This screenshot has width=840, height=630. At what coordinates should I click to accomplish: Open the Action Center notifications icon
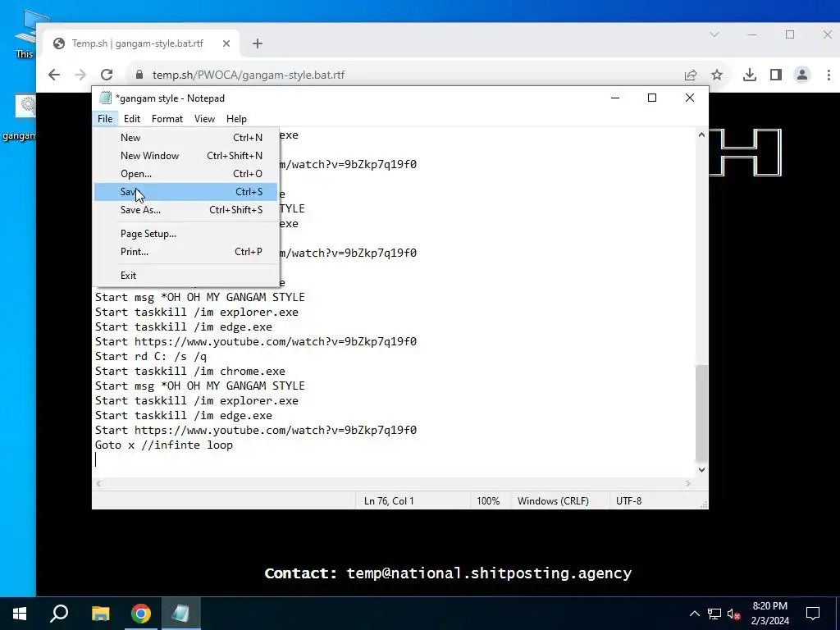pyautogui.click(x=813, y=614)
